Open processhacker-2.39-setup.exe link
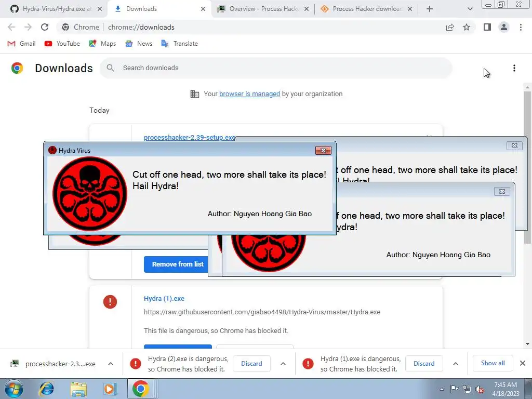532x399 pixels. point(189,137)
